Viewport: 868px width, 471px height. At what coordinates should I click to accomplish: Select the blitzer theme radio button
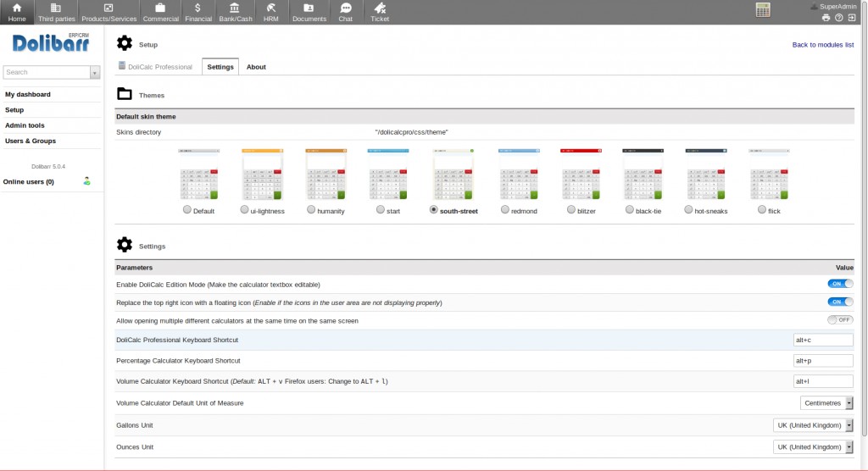[571, 210]
